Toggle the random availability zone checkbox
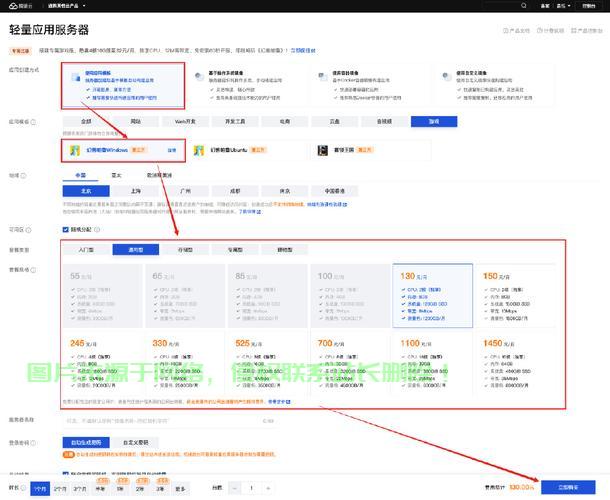 66,230
